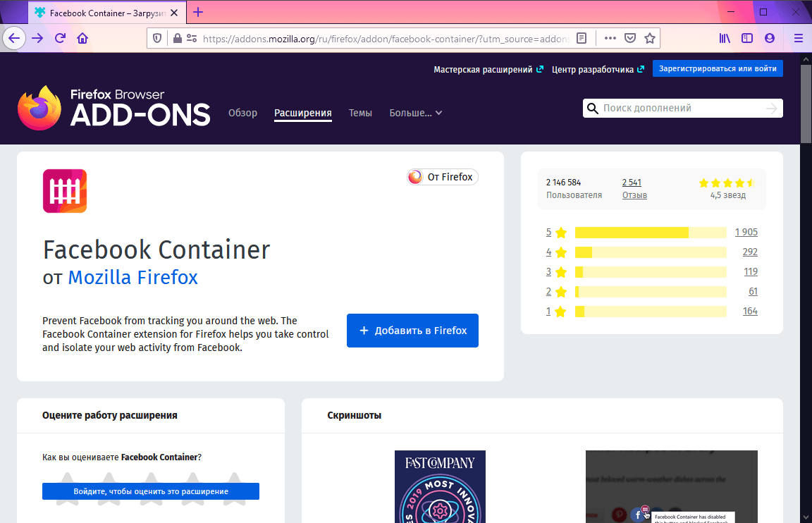Filter reviews by 2 stars
The image size is (812, 523).
click(556, 292)
